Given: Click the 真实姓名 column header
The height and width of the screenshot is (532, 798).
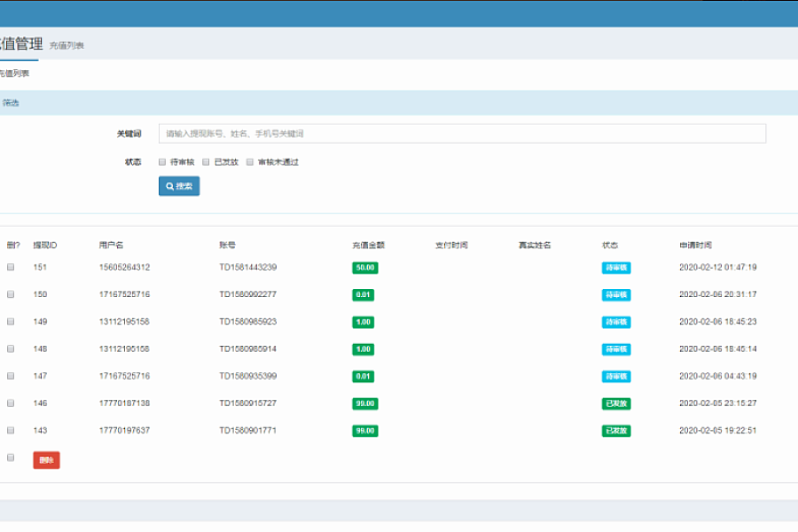Looking at the screenshot, I should (535, 245).
